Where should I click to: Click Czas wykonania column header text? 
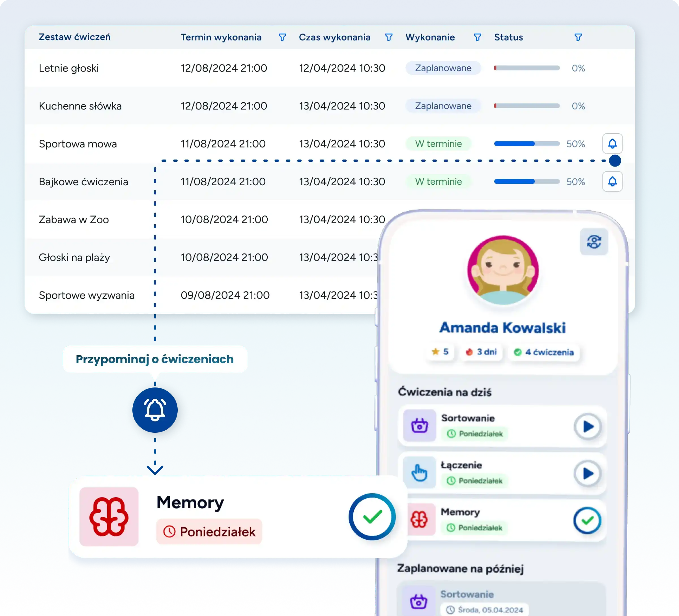(x=334, y=37)
